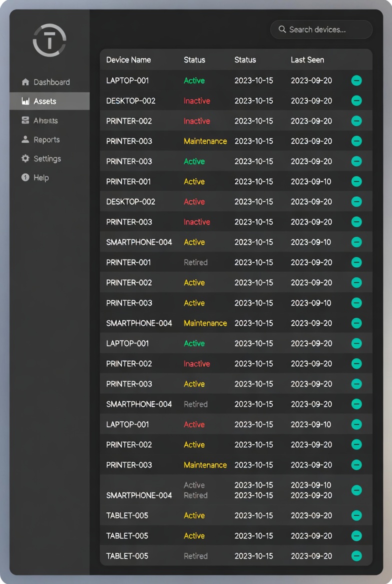The image size is (392, 584).
Task: Click the gear icon beside Settings
Action: point(25,158)
